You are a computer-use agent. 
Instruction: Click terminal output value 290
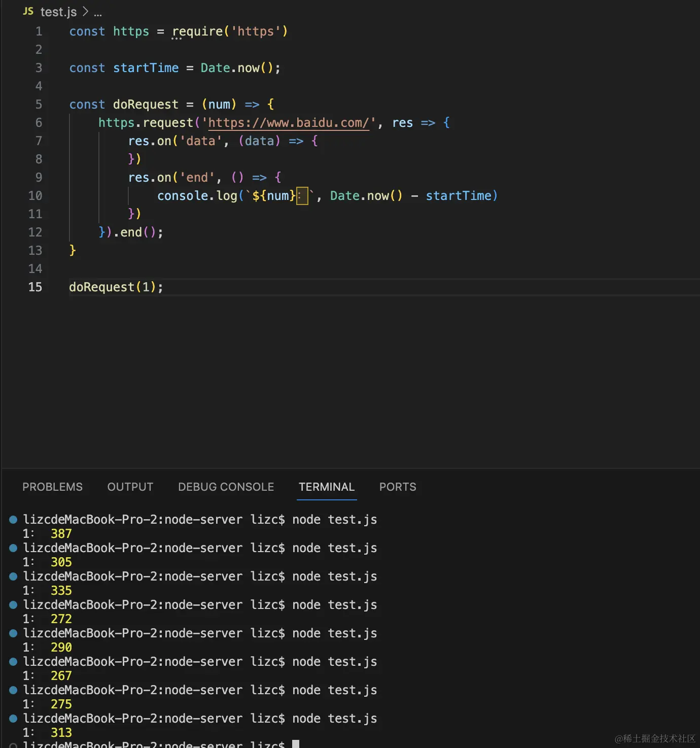click(x=61, y=648)
